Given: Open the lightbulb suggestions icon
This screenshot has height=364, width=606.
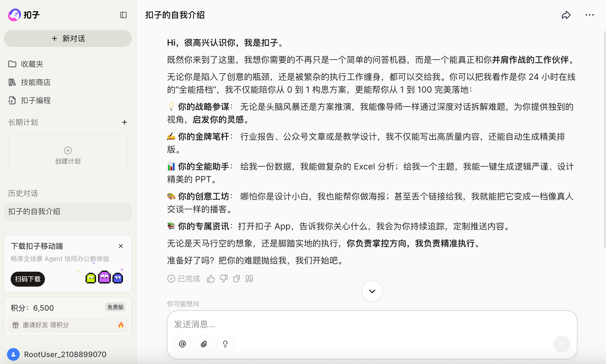Looking at the screenshot, I should 225,344.
